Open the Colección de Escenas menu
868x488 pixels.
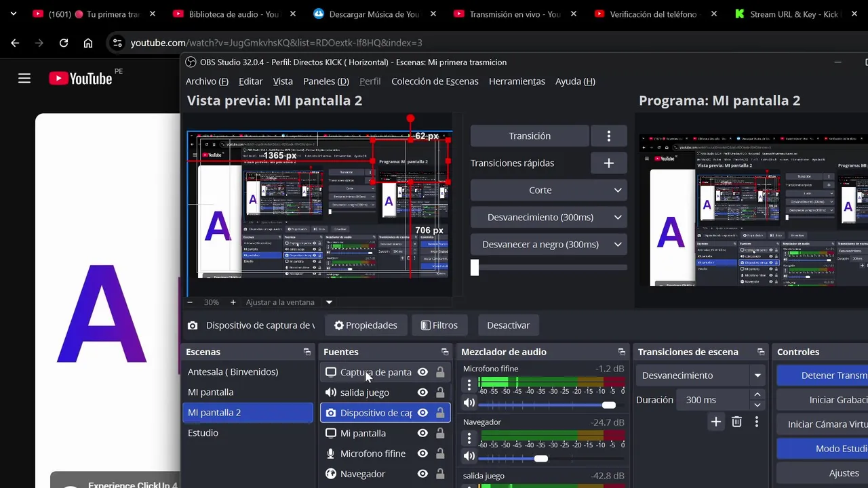(435, 81)
